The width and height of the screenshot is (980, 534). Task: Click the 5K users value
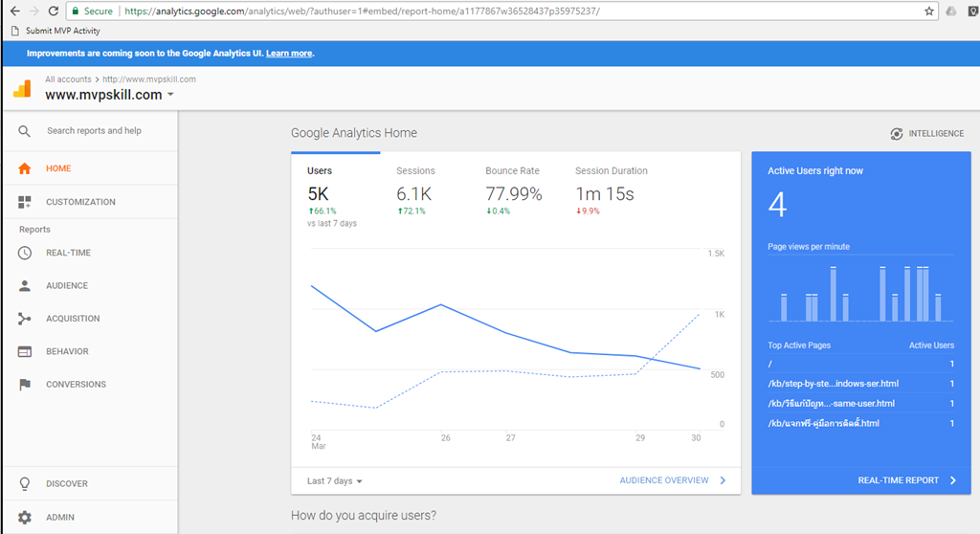(318, 194)
